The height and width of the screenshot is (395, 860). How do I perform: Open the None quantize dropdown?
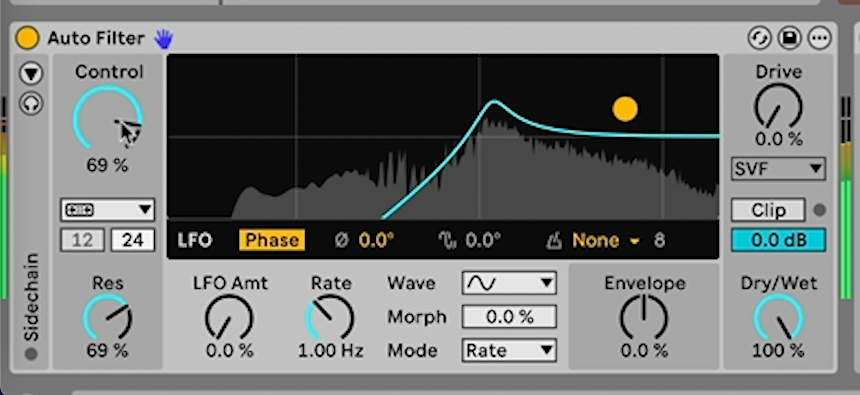606,240
